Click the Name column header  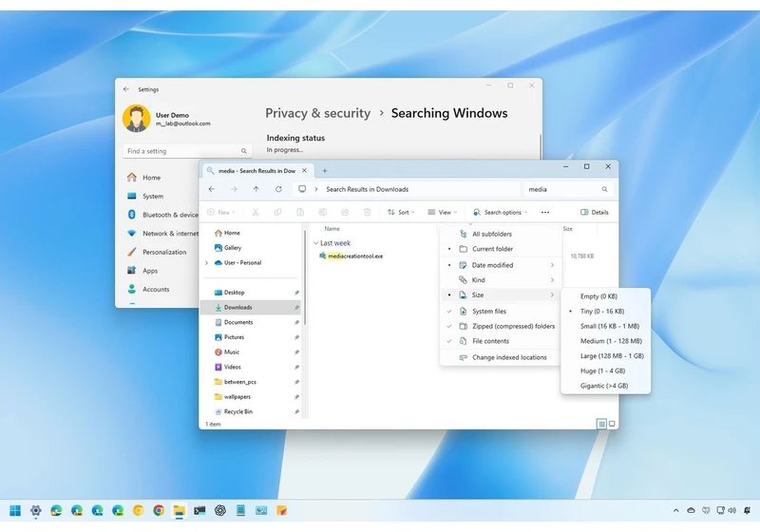332,229
